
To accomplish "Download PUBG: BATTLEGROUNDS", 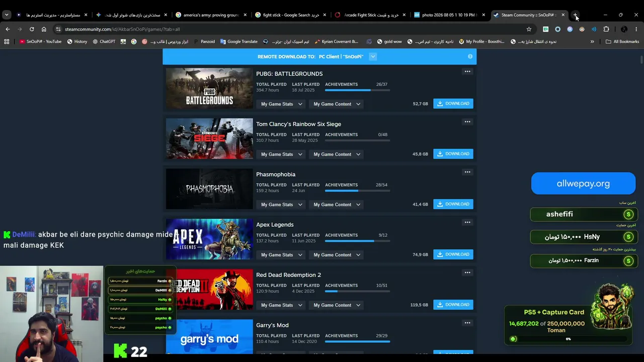I will tap(453, 104).
